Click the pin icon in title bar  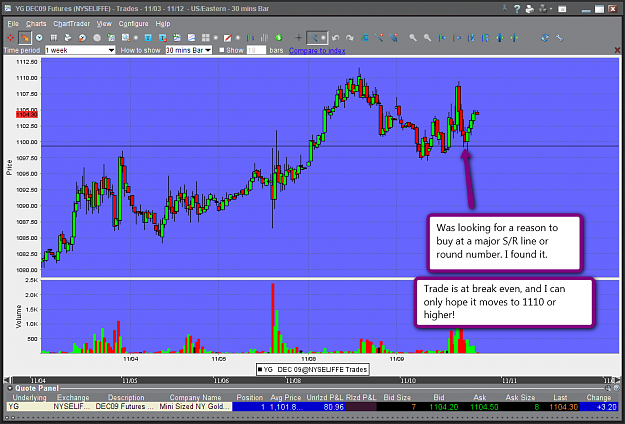[x=505, y=8]
